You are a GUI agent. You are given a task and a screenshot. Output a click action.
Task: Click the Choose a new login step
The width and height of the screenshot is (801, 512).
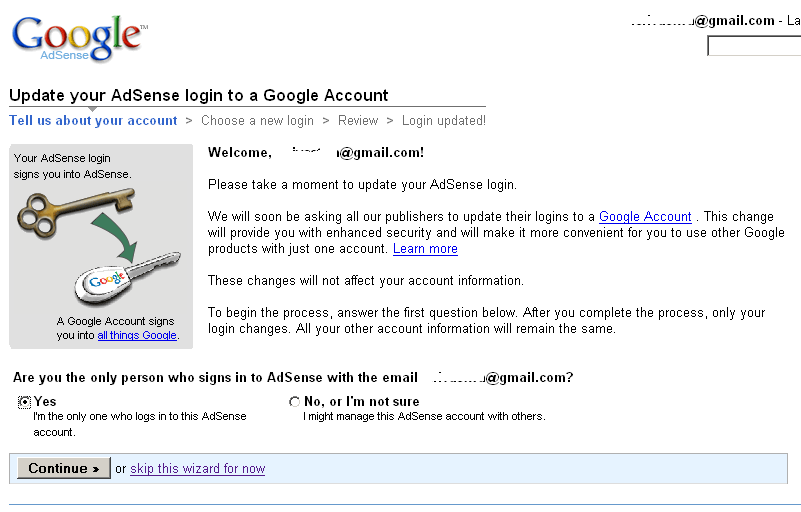257,121
